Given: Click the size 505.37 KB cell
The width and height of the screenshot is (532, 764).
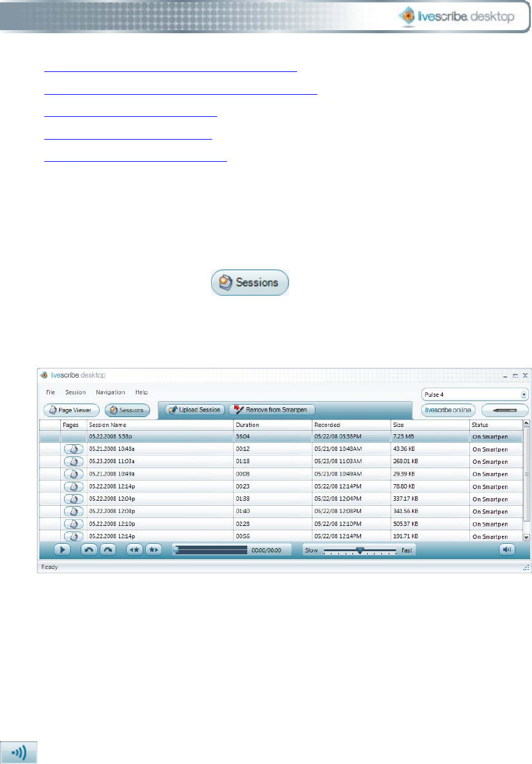Looking at the screenshot, I should pyautogui.click(x=430, y=524).
